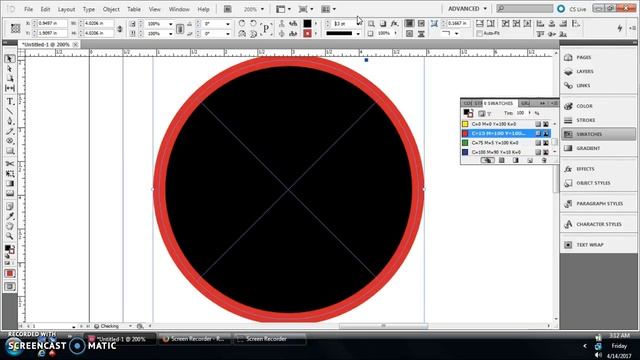
Task: Select the SWATCHES panel button in dock
Action: coord(598,134)
